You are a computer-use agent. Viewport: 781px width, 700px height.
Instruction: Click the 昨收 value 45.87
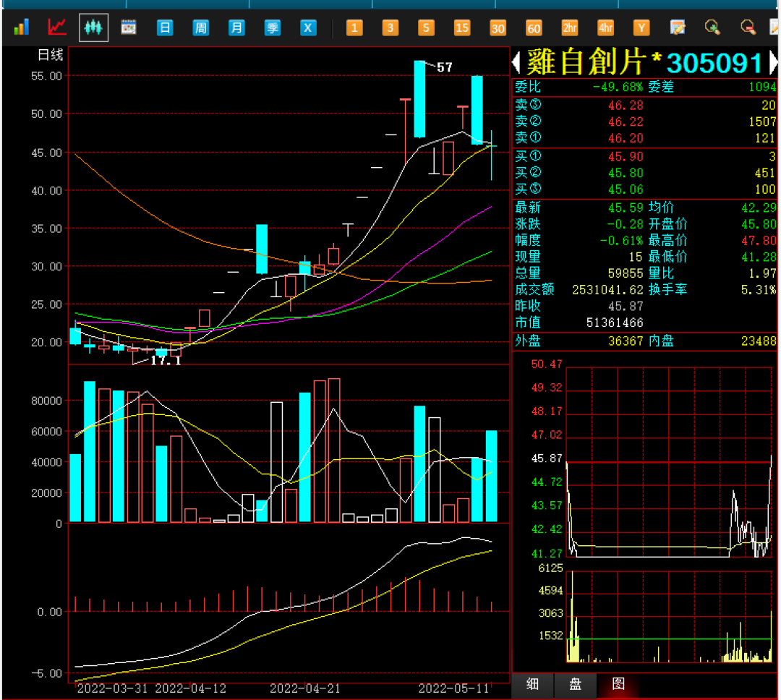pyautogui.click(x=626, y=307)
